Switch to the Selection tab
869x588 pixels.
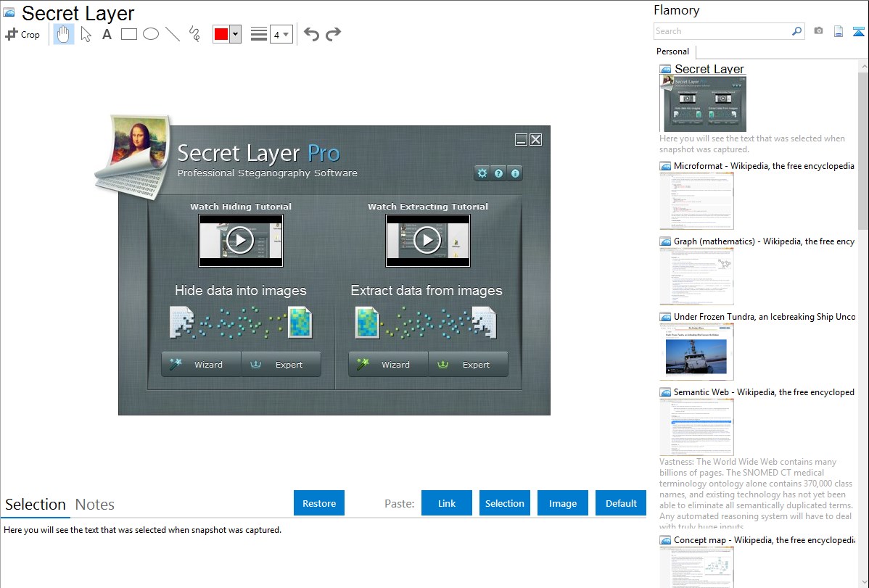(36, 505)
